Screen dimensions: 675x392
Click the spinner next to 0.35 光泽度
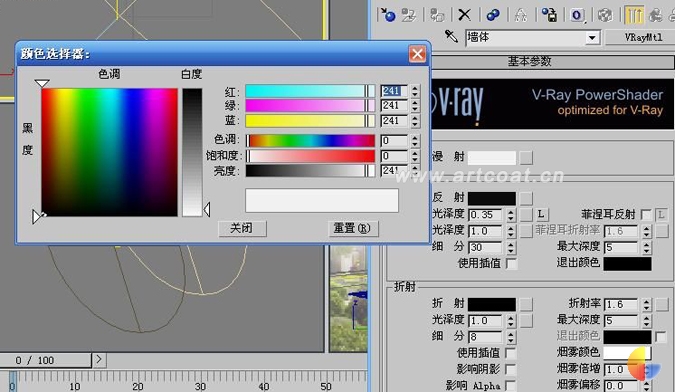(511, 215)
